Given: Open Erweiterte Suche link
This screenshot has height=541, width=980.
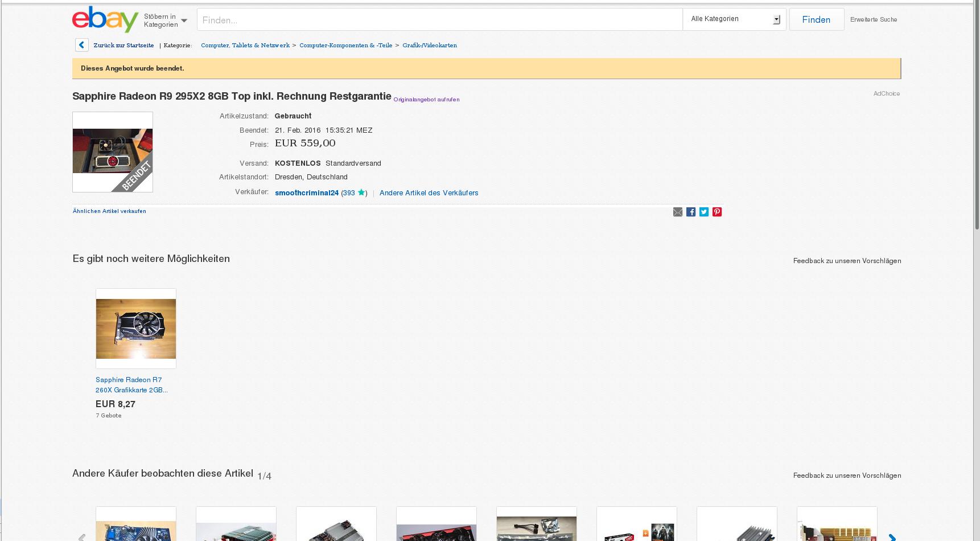Looking at the screenshot, I should click(x=874, y=19).
